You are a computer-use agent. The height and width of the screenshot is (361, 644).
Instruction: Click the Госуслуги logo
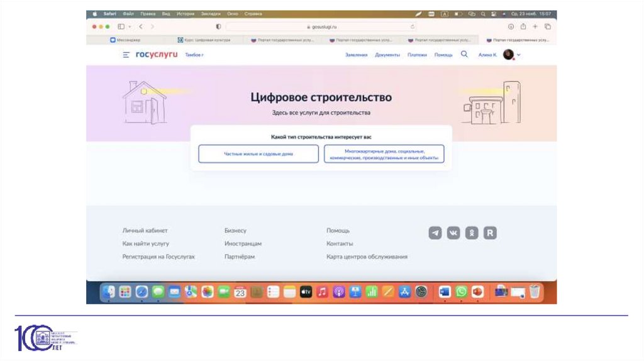coord(157,54)
